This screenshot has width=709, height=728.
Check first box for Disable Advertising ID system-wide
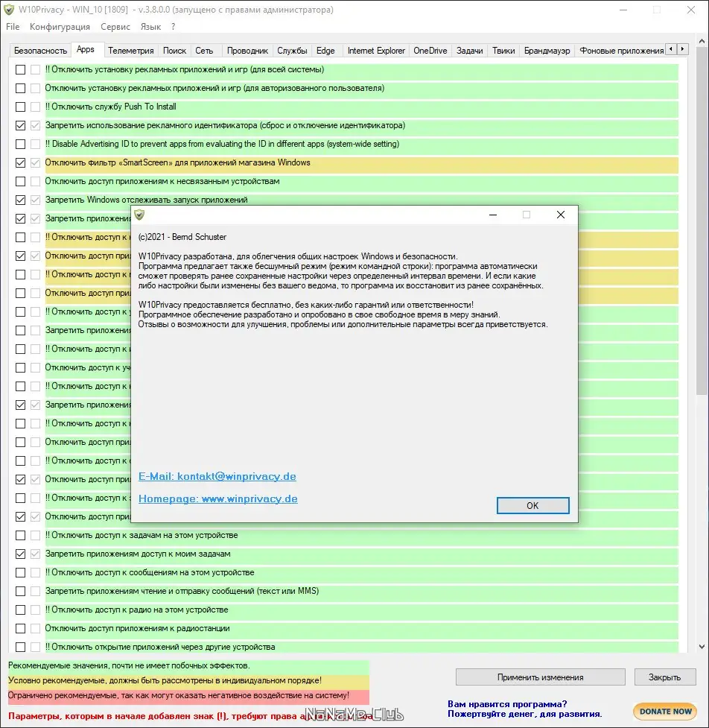20,144
